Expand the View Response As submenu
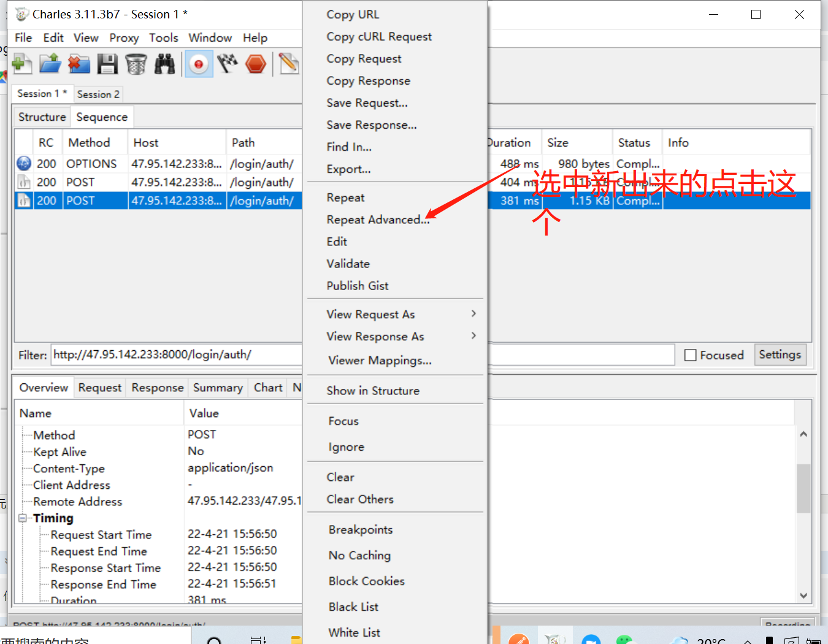The image size is (828, 644). 473,335
